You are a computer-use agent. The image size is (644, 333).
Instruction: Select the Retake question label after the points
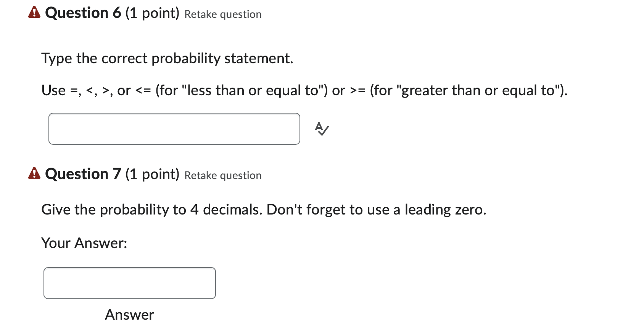[222, 14]
